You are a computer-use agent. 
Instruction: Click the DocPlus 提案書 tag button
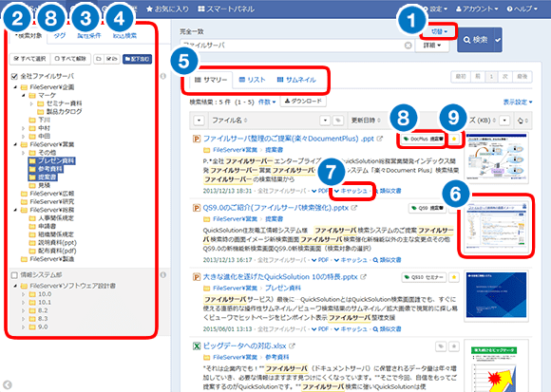point(423,139)
